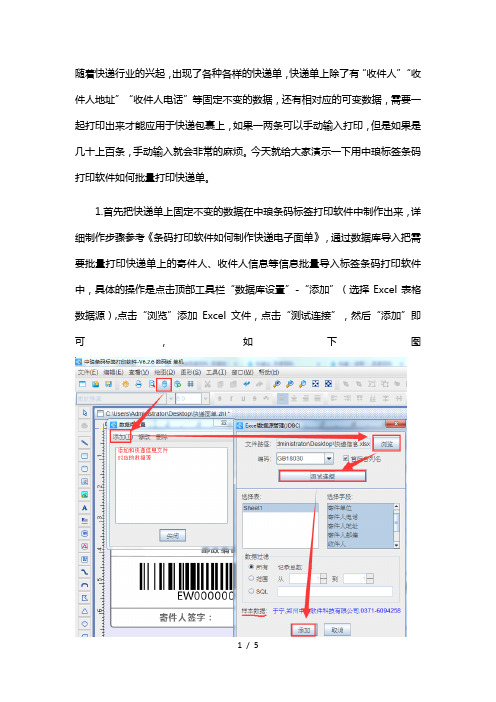Screen dimensions: 496x702
Task: Open the 绘图(D) menu
Action: (x=164, y=372)
